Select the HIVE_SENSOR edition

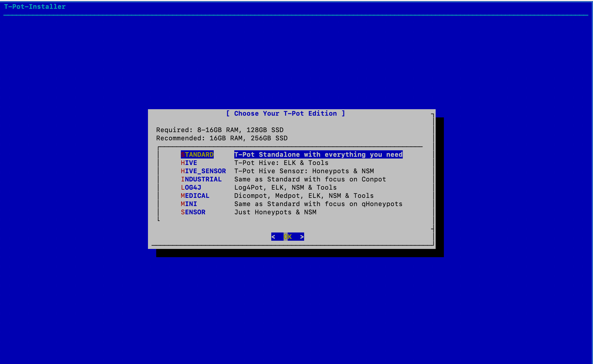pyautogui.click(x=203, y=171)
